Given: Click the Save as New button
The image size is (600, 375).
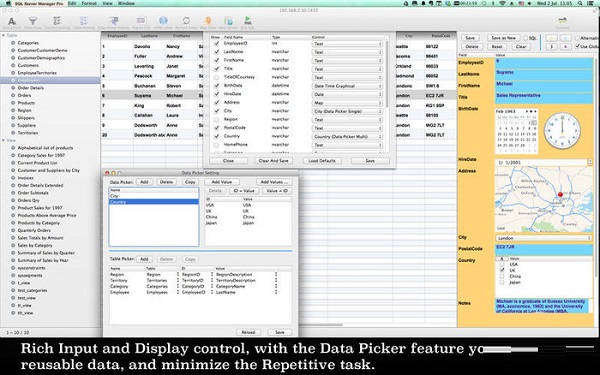Looking at the screenshot, I should coord(504,38).
